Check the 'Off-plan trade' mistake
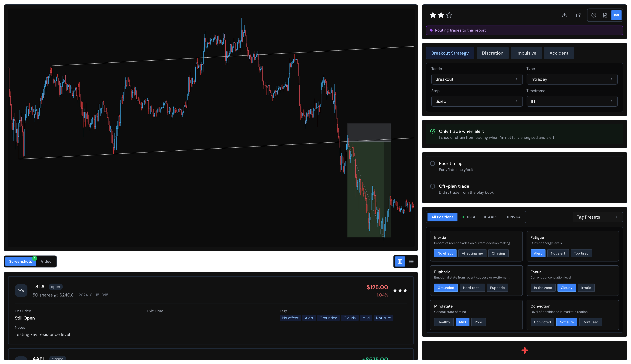The height and width of the screenshot is (364, 631). pos(433,186)
